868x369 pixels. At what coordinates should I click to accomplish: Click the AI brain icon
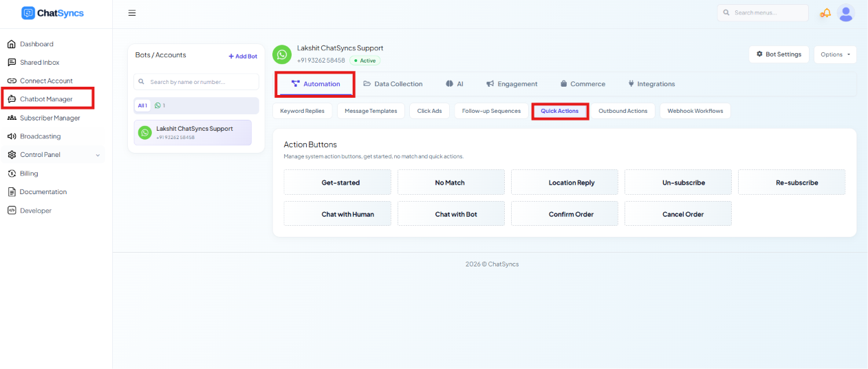pos(449,84)
